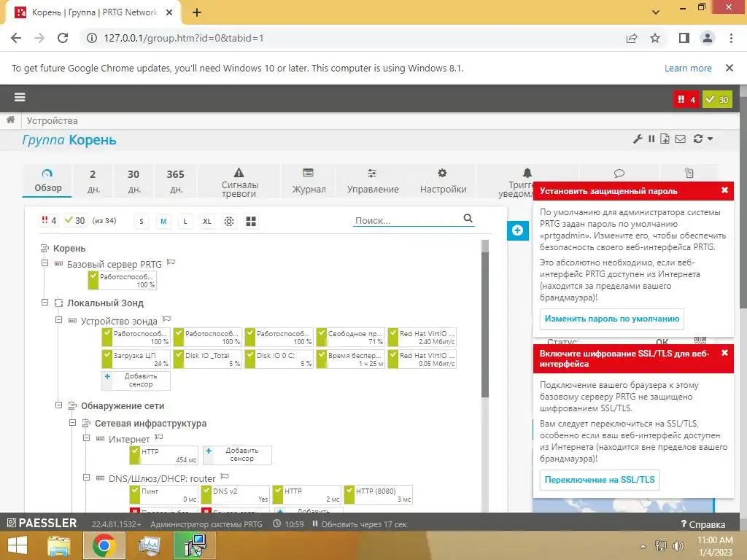Open the Настройки tab
Image resolution: width=747 pixels, height=560 pixels.
pyautogui.click(x=443, y=181)
